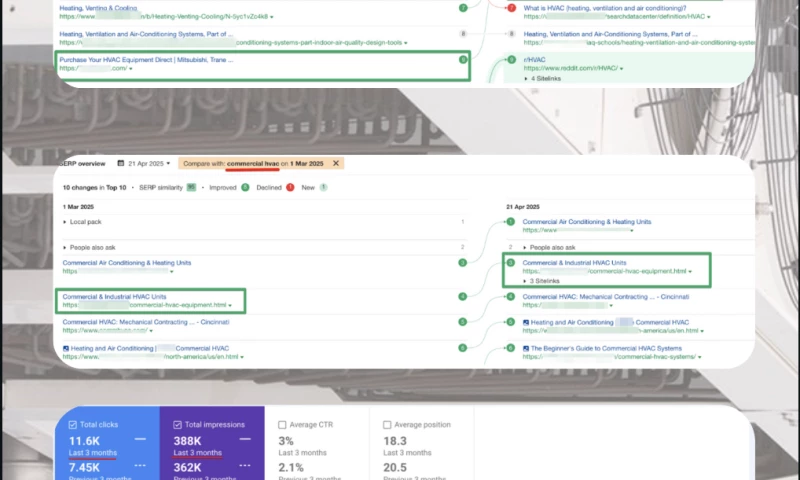Enable the Average position checkbox
Image resolution: width=800 pixels, height=480 pixels.
pyautogui.click(x=387, y=424)
